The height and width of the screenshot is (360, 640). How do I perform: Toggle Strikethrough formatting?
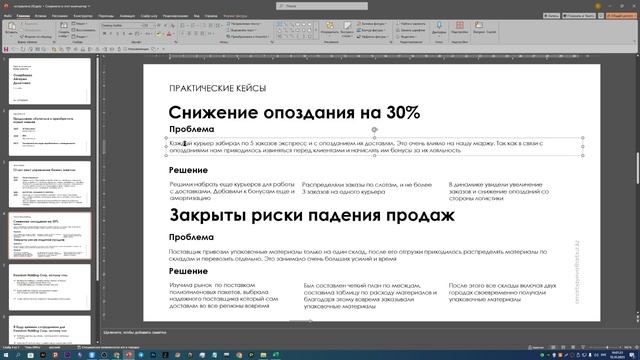(130, 33)
